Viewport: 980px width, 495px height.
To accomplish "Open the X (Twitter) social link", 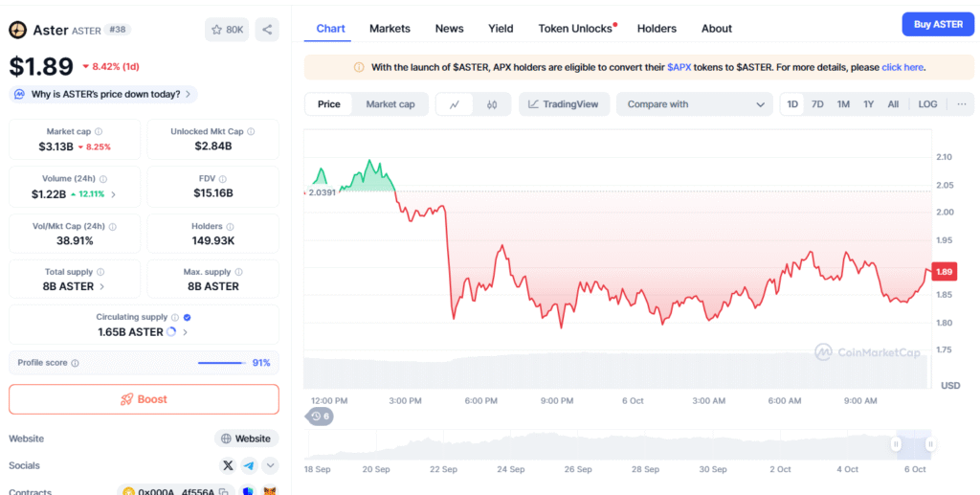I will (x=227, y=465).
